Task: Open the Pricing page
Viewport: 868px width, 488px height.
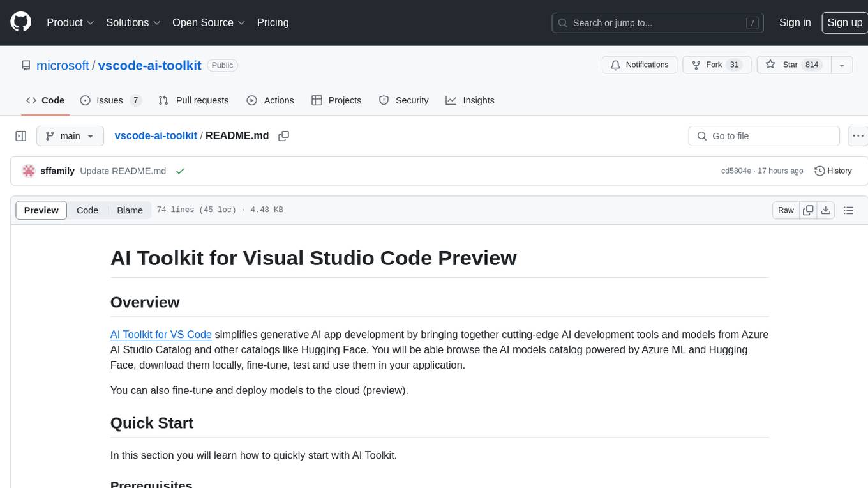Action: pos(273,22)
